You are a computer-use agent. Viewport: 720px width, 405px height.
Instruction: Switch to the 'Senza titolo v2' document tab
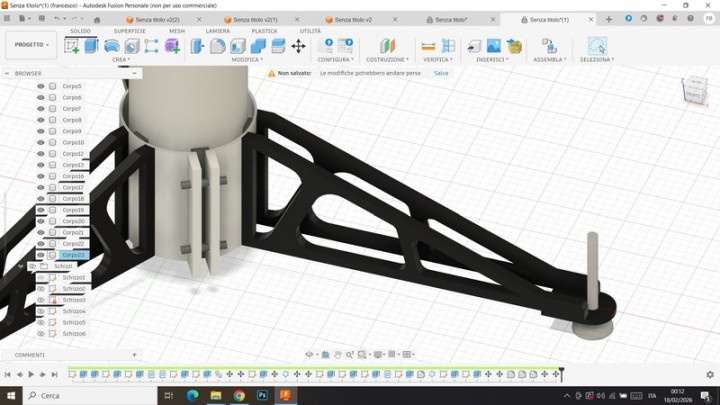[x=352, y=19]
